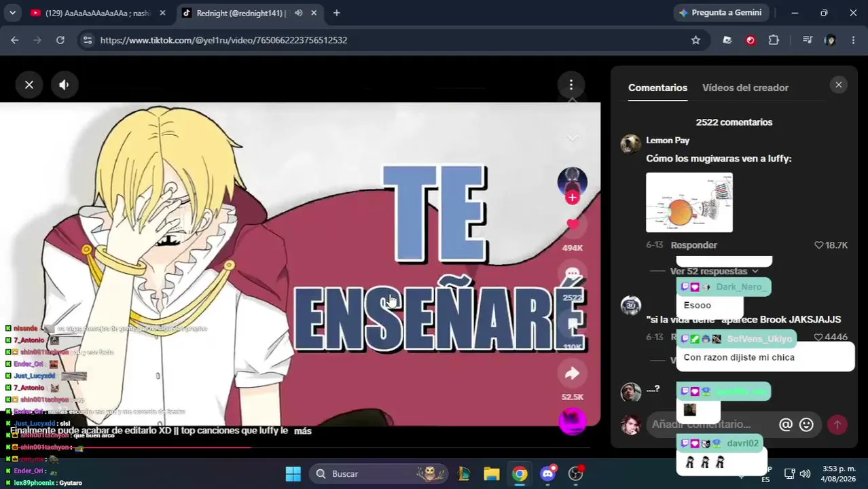Bookmark this page with the star icon

coord(695,40)
